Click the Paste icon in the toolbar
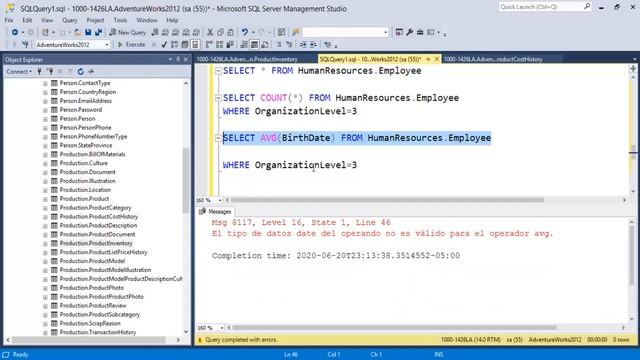The height and width of the screenshot is (360, 640). pos(231,32)
